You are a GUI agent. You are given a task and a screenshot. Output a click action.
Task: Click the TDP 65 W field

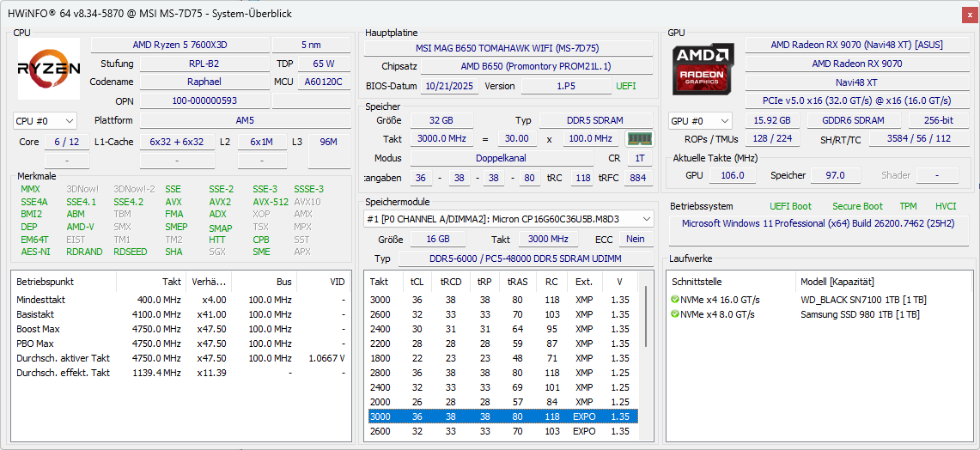[324, 64]
